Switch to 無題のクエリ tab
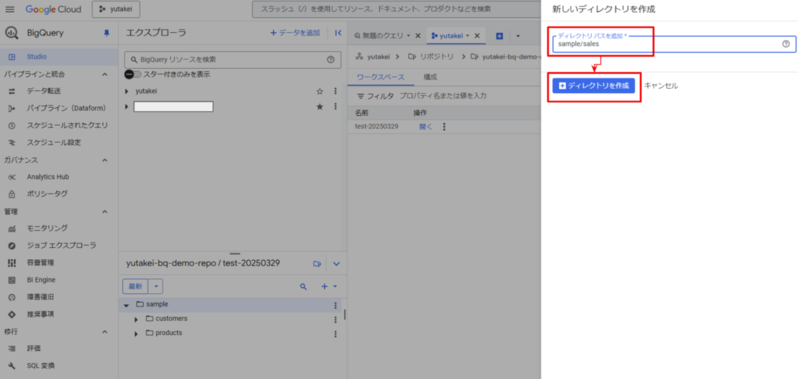This screenshot has width=800, height=379. click(x=383, y=36)
